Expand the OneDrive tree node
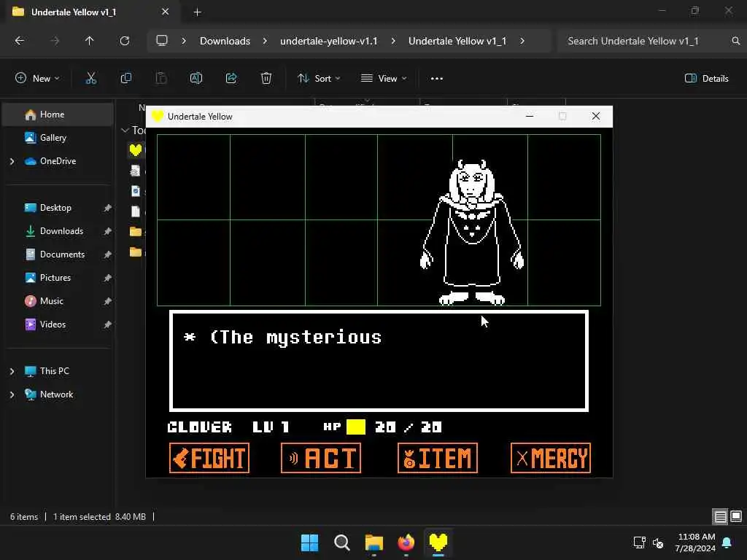Viewport: 747px width, 560px height. 12,161
